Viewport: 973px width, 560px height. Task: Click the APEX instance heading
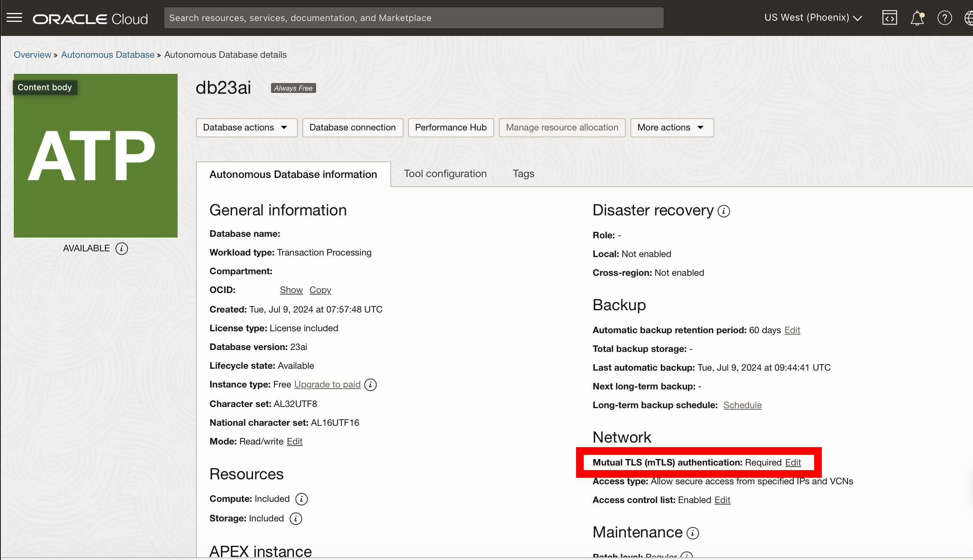pos(261,551)
